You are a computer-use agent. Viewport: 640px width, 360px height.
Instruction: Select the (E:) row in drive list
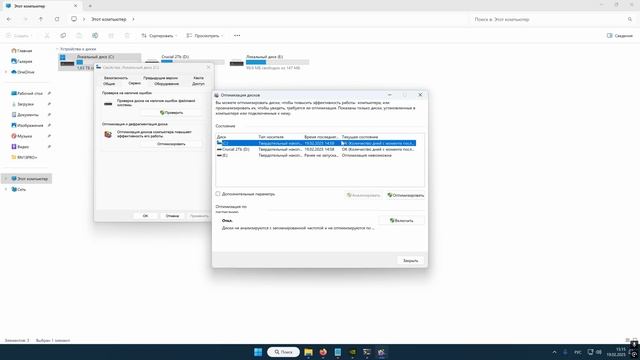click(x=316, y=156)
